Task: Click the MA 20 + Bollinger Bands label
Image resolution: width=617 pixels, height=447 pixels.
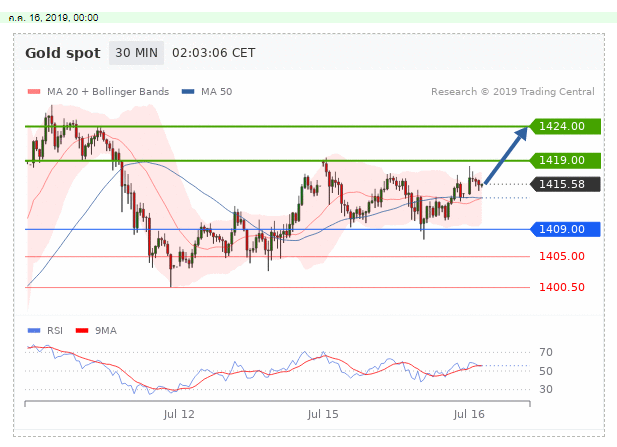Action: click(x=108, y=92)
